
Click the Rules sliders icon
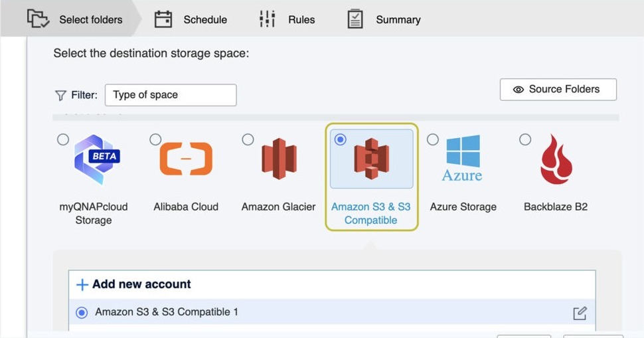pyautogui.click(x=268, y=19)
